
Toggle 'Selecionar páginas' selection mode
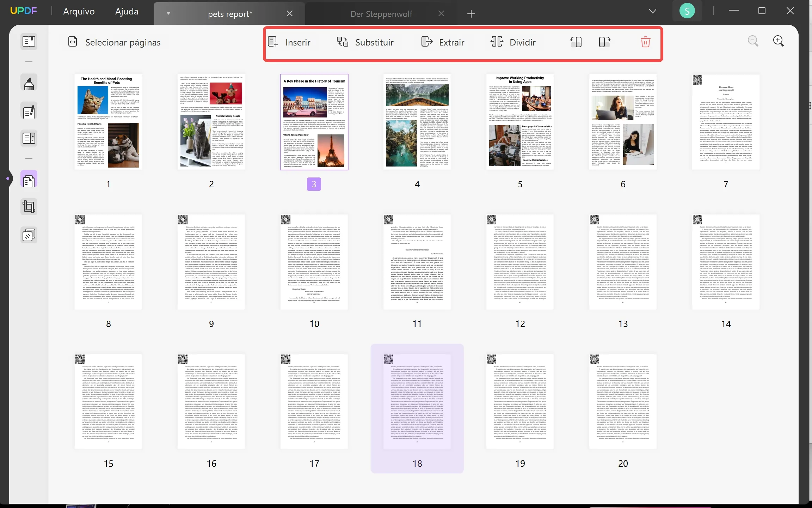point(115,42)
